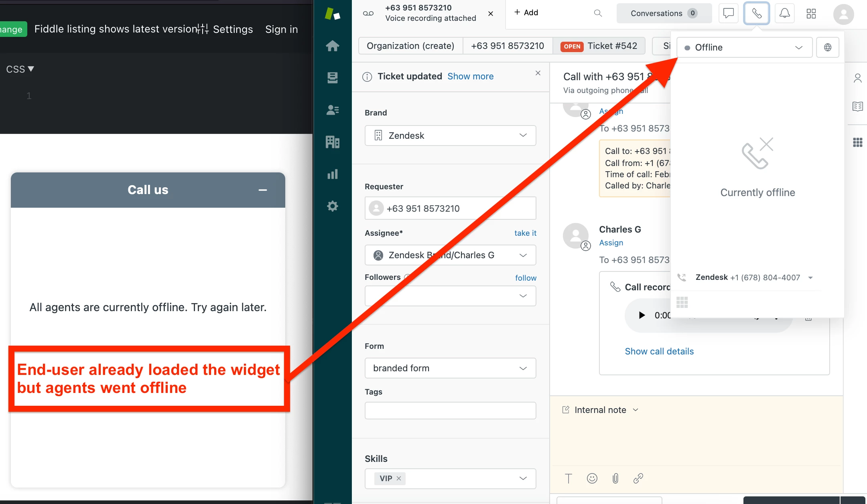Click the Talk phone icon in header
867x504 pixels.
(756, 13)
